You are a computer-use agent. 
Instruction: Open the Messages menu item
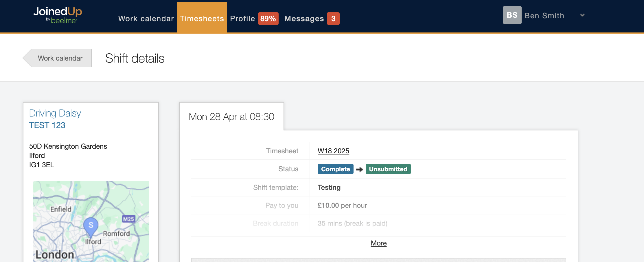click(304, 19)
